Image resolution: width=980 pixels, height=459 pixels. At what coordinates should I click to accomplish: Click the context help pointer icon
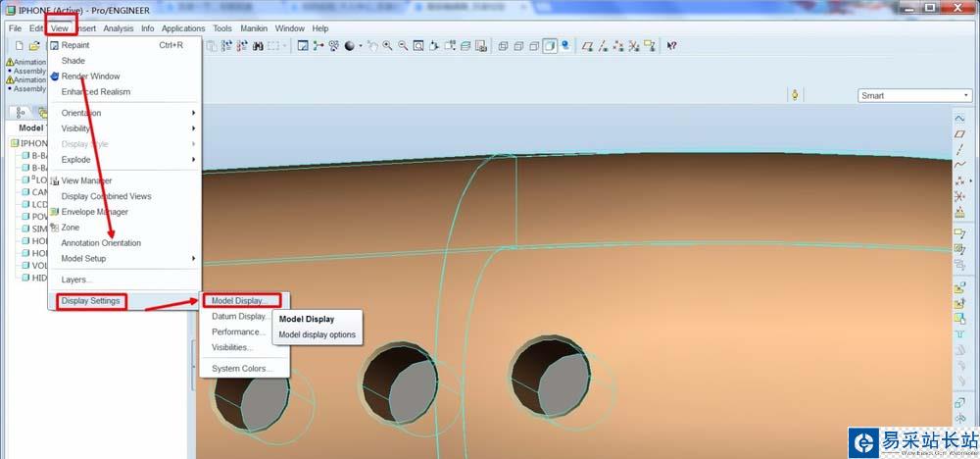point(671,46)
